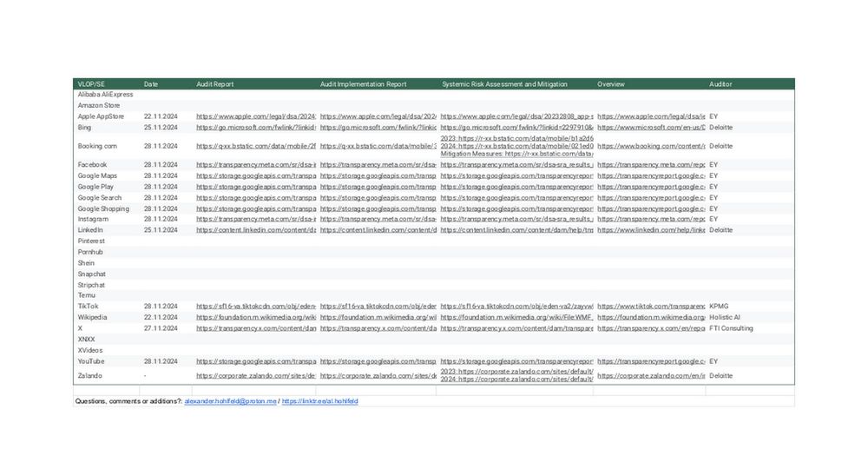
Task: Open Bing's Audit Implementation Report link
Action: (378, 128)
